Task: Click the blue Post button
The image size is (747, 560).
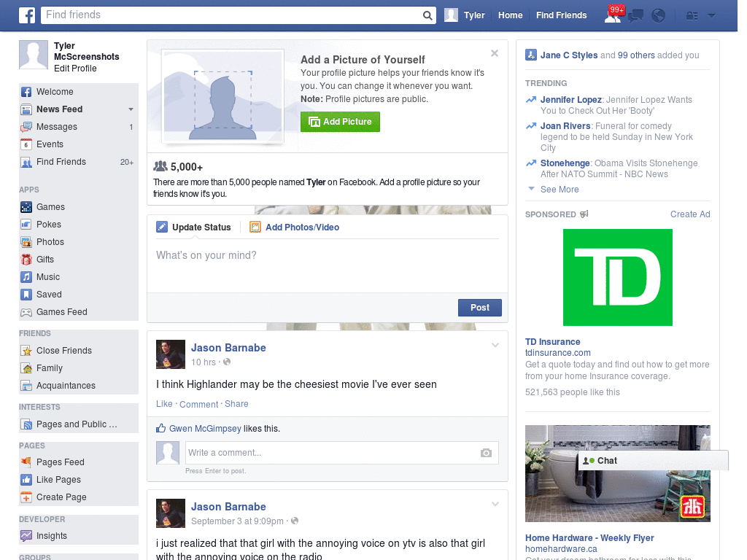Action: (x=480, y=308)
